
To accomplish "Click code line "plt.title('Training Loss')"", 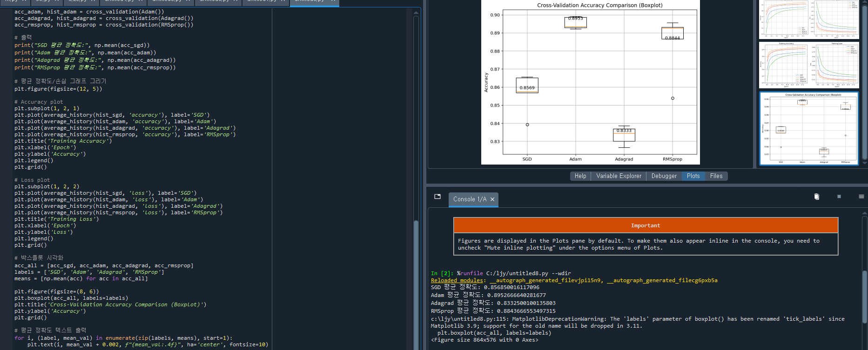I will click(57, 219).
